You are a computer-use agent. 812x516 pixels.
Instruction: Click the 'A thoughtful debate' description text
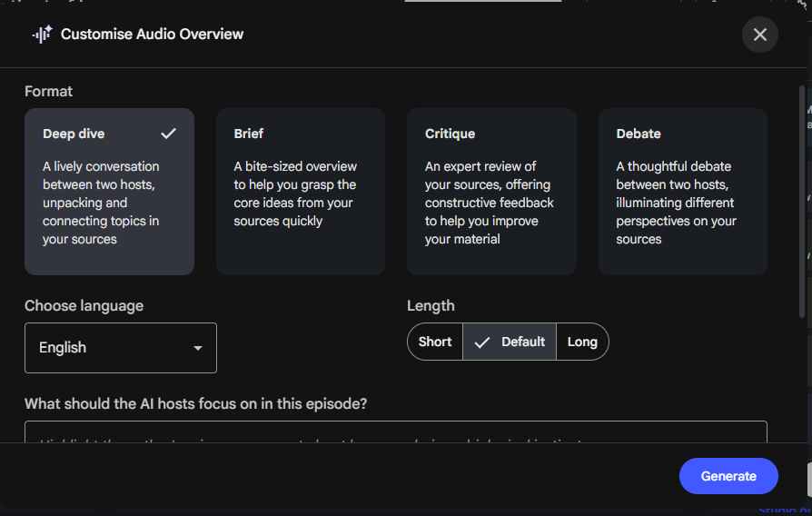click(x=677, y=203)
